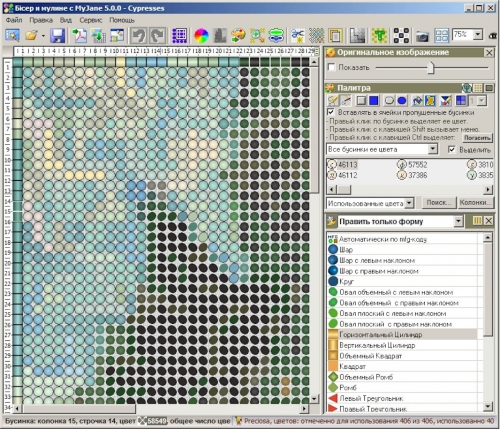Toggle the Выделить checkbox
Viewport: 500px width, 429px height.
pos(452,149)
